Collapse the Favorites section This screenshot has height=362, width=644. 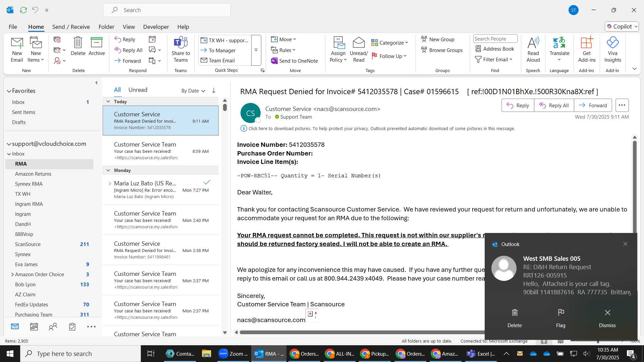click(9, 91)
